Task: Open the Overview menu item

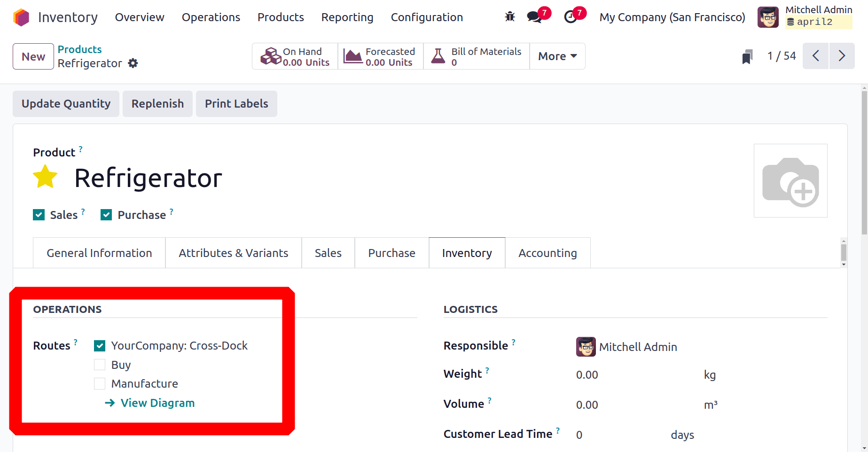Action: coord(140,17)
